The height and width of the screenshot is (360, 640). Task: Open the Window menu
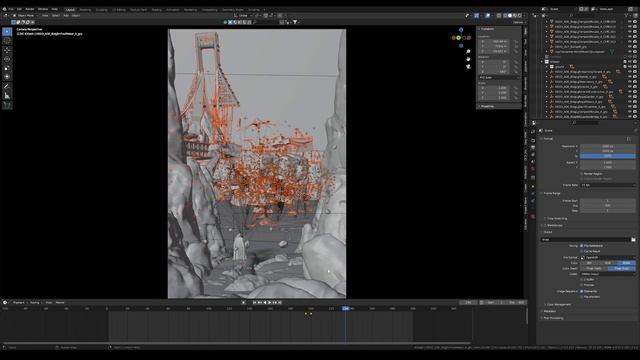(x=43, y=9)
